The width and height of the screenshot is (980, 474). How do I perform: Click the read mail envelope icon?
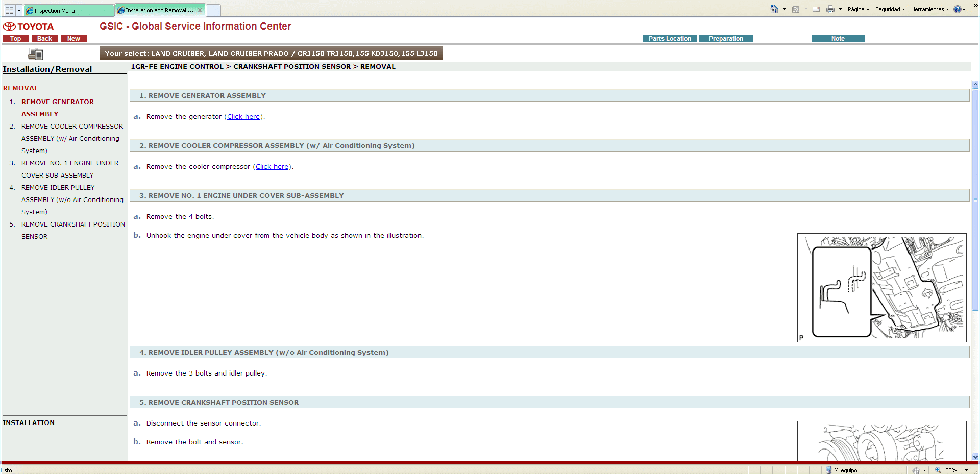point(816,9)
